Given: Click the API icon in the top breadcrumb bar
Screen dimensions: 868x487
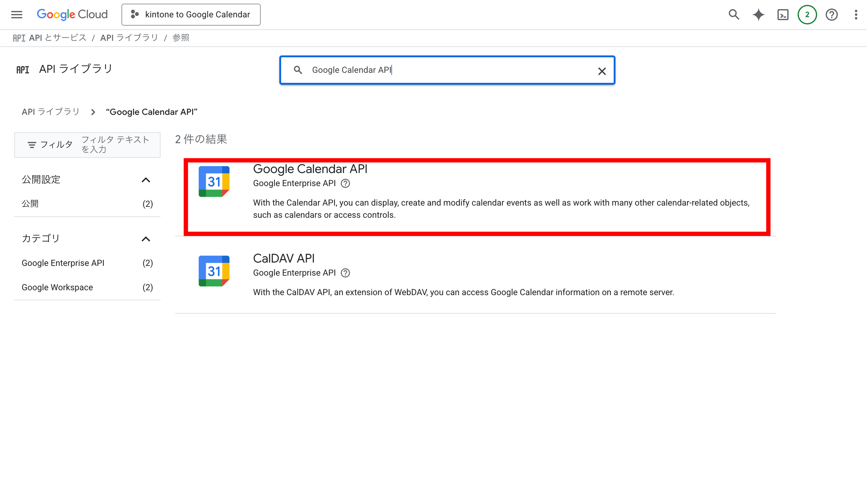Looking at the screenshot, I should (19, 38).
